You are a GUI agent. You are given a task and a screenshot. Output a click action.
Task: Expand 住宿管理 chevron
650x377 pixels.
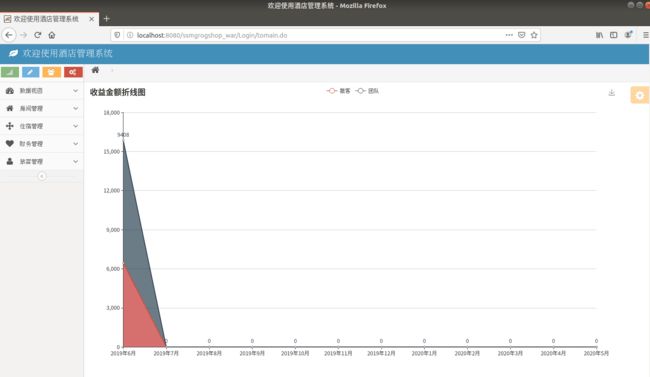pos(75,126)
